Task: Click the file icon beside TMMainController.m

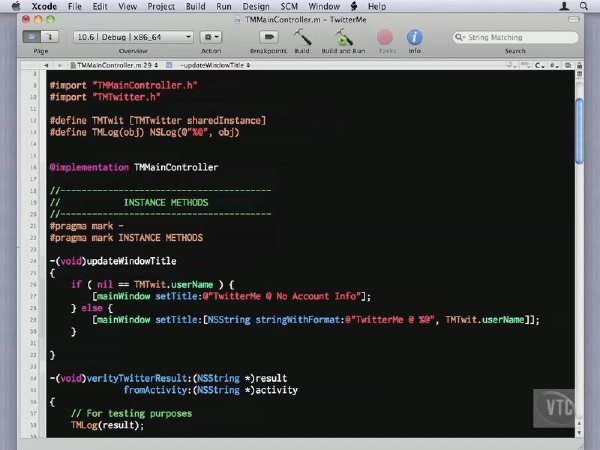Action: tap(73, 65)
